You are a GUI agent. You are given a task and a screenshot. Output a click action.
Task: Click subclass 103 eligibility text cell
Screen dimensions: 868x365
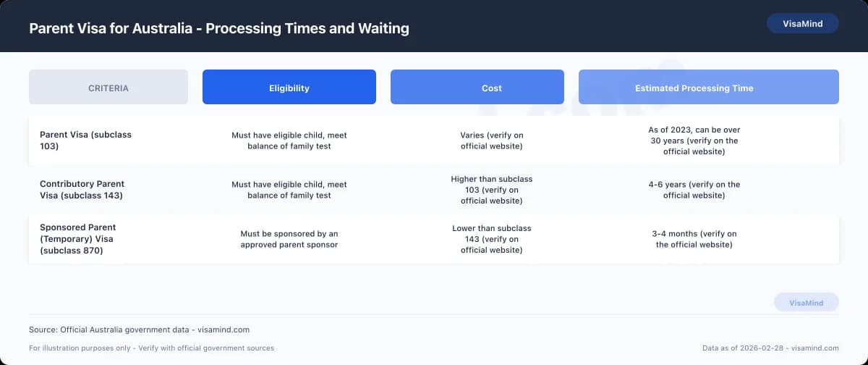pos(289,140)
